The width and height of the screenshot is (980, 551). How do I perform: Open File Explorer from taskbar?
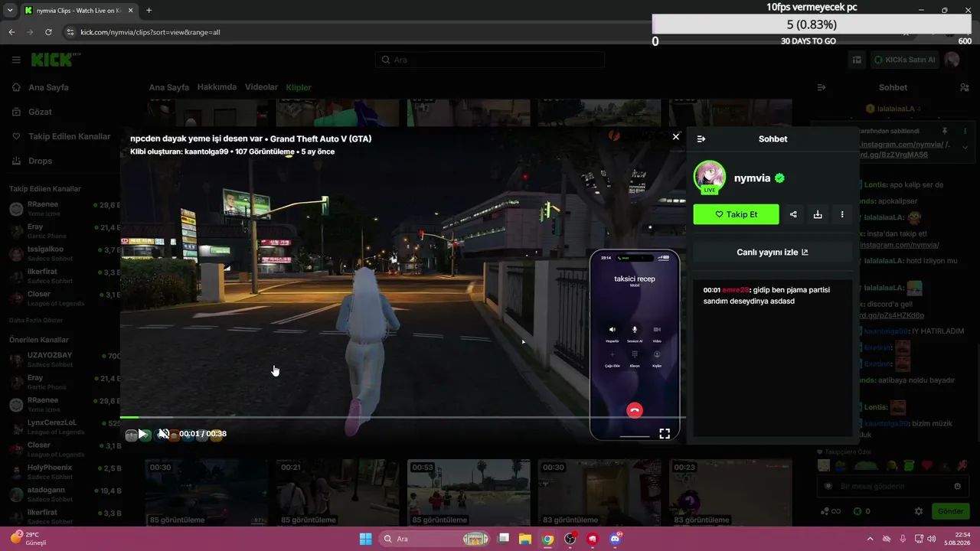tap(525, 539)
